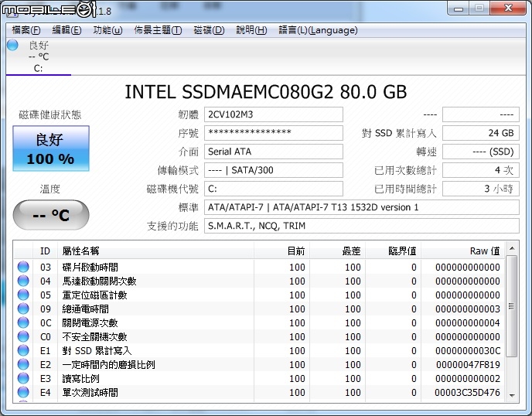Click the status icon for attribute 05

point(23,295)
